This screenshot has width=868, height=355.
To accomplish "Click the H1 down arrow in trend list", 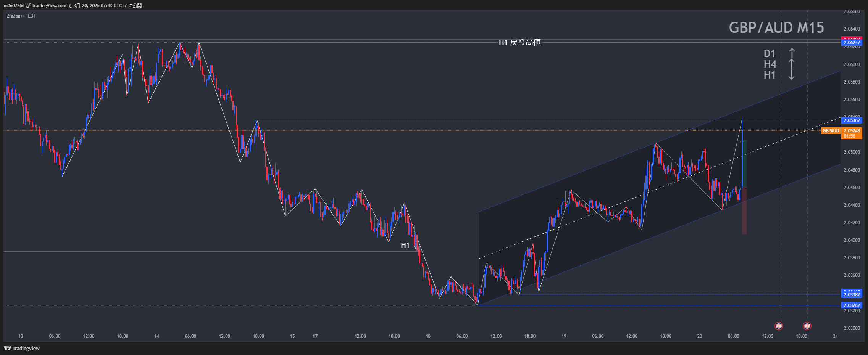I will [x=792, y=75].
